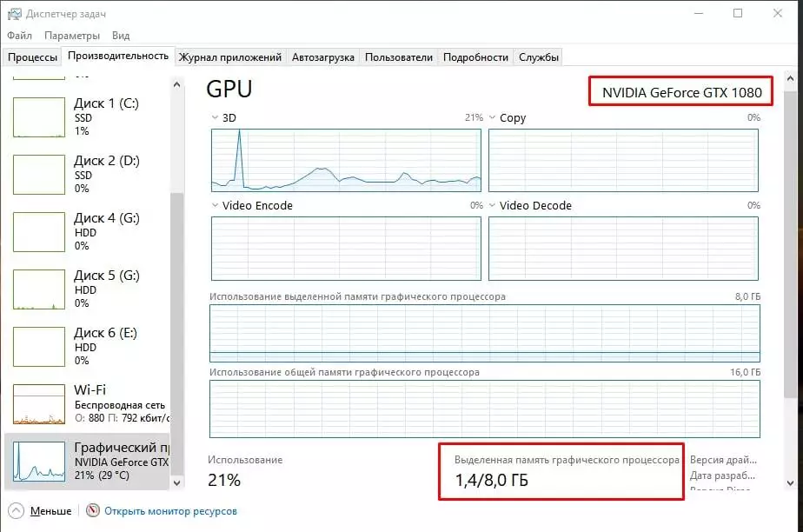Screen dimensions: 803x532
Task: Click the GPU mini graph thumbnail in sidebar
Action: (39, 462)
